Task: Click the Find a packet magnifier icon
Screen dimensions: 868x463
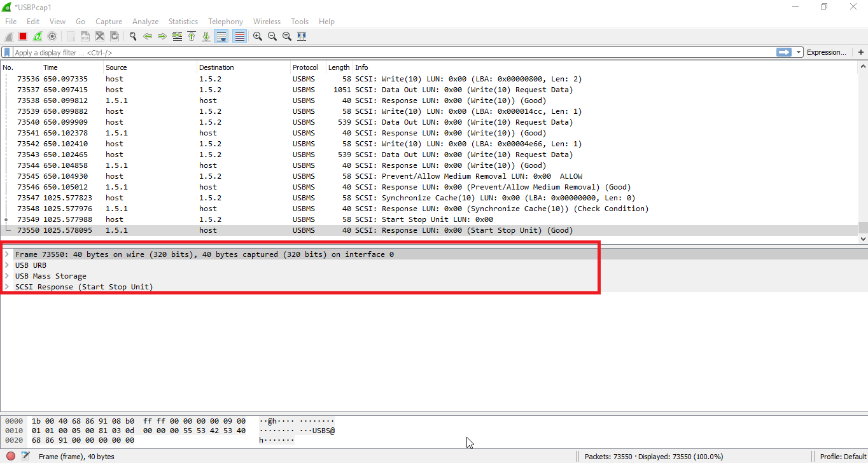Action: point(132,36)
